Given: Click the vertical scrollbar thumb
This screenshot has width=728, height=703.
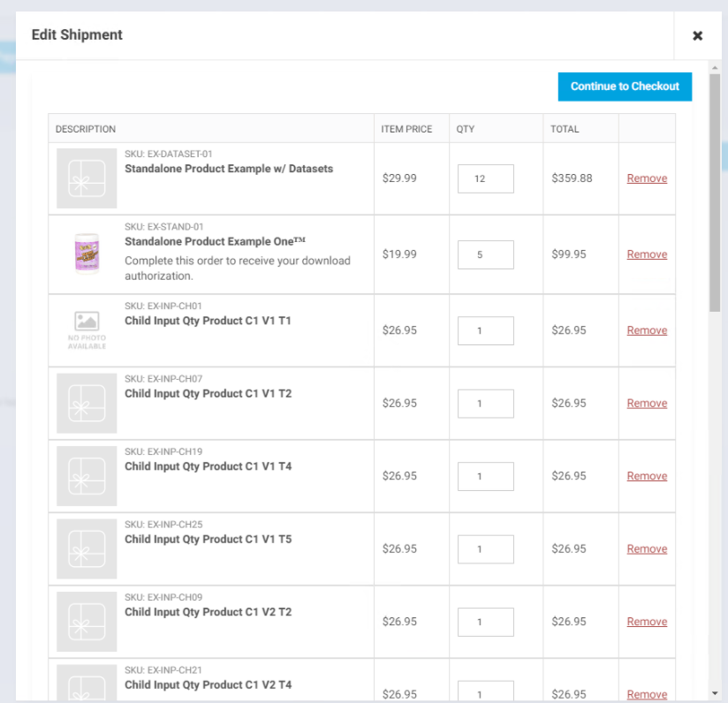Looking at the screenshot, I should coord(715,193).
